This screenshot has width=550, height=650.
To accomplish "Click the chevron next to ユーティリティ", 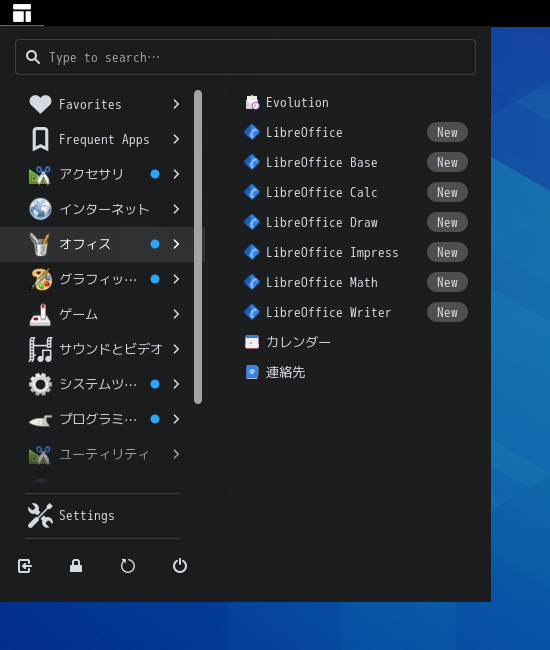I will 176,454.
